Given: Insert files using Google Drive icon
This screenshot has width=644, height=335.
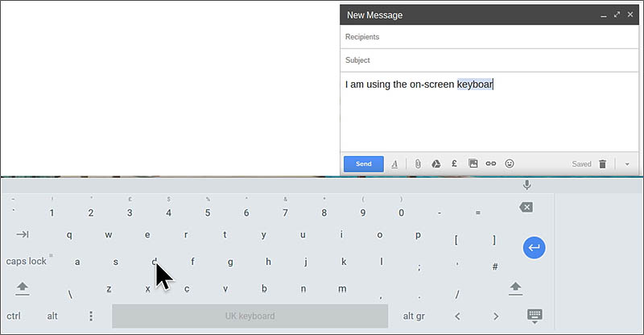Looking at the screenshot, I should click(x=436, y=163).
